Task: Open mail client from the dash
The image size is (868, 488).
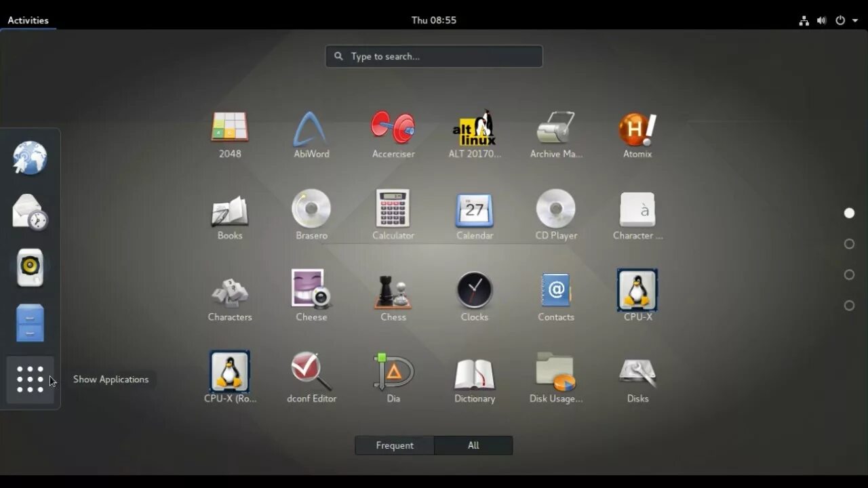Action: tap(30, 213)
